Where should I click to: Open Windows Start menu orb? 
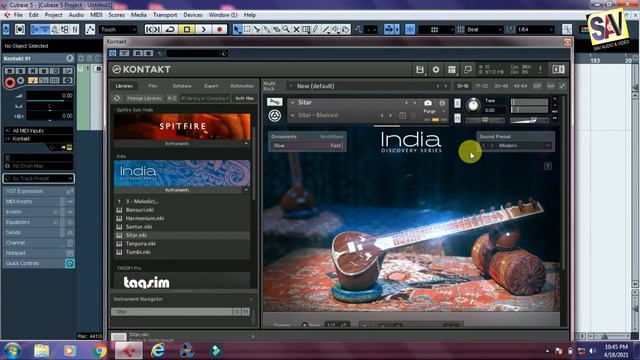click(12, 351)
